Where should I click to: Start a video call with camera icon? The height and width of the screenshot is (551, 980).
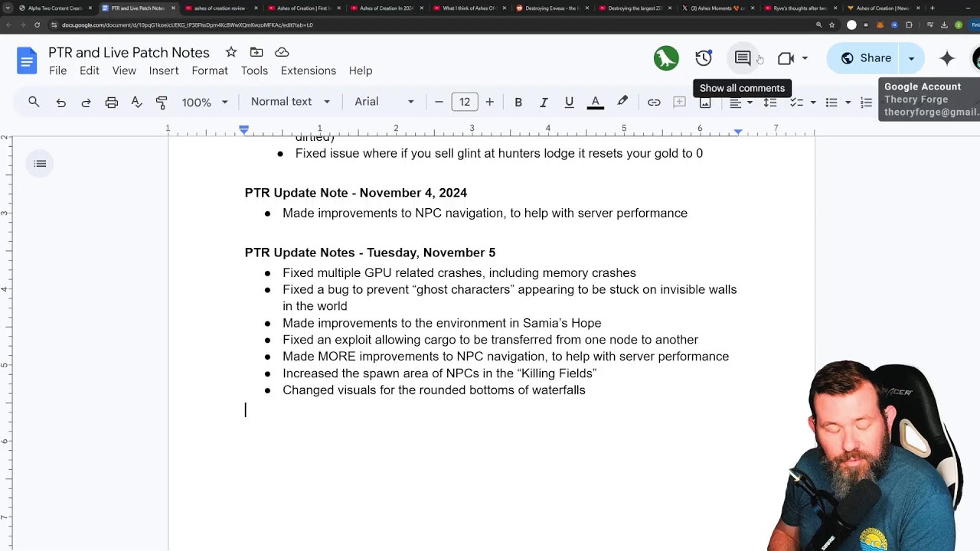[786, 58]
